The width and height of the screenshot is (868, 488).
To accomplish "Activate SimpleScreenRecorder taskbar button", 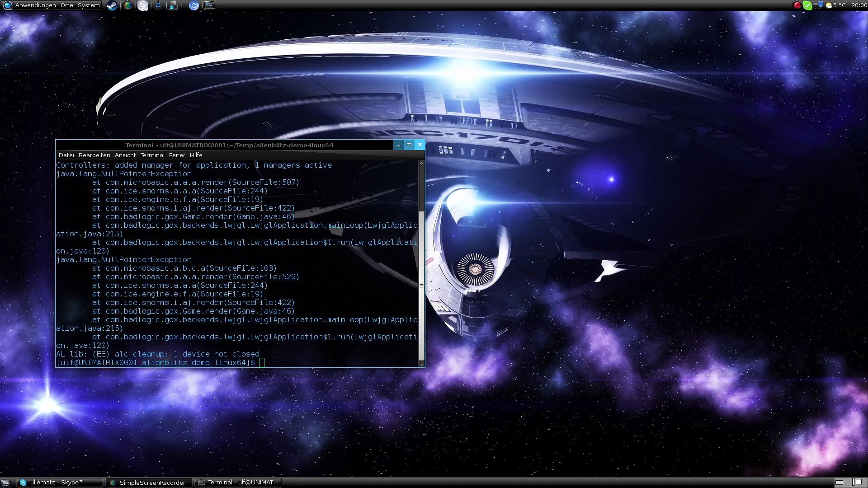I will 148,483.
